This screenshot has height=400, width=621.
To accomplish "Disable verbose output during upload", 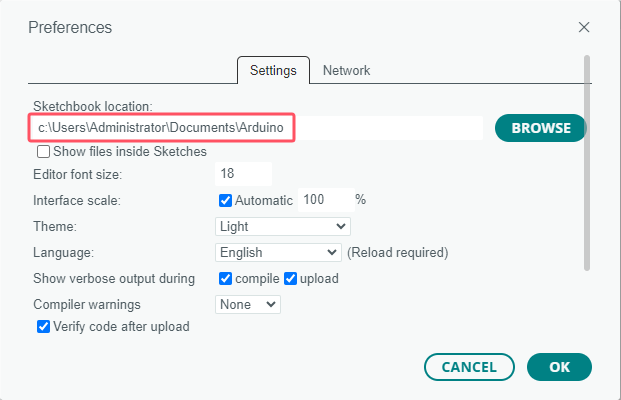I will pyautogui.click(x=290, y=278).
